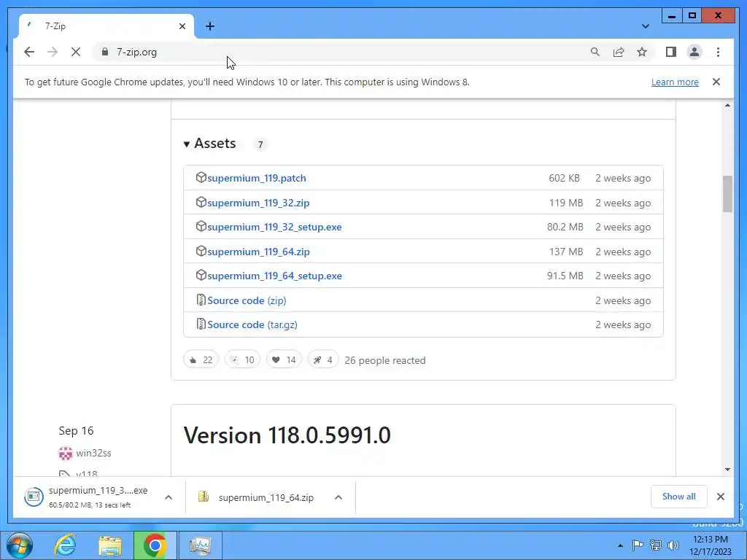Expand options for supermium_119_64.zip download
The image size is (747, 560).
coord(338,497)
